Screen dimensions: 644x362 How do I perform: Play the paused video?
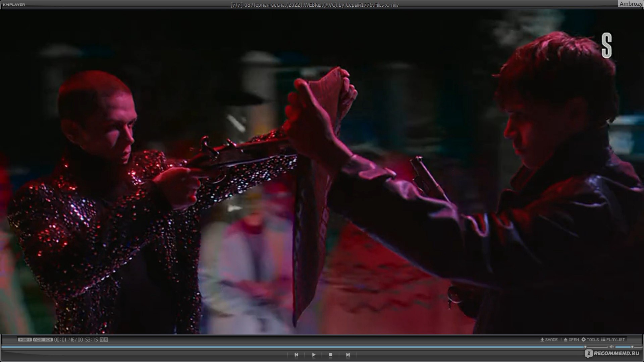click(x=314, y=355)
